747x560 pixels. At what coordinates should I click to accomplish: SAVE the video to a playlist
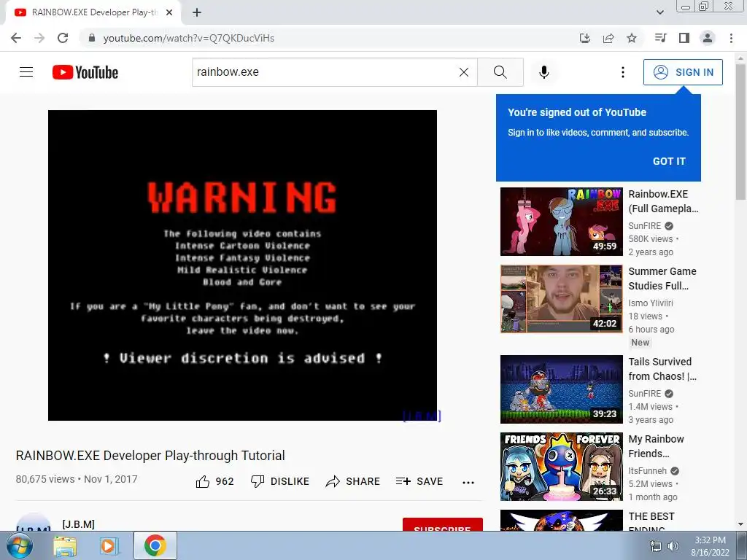tap(419, 481)
